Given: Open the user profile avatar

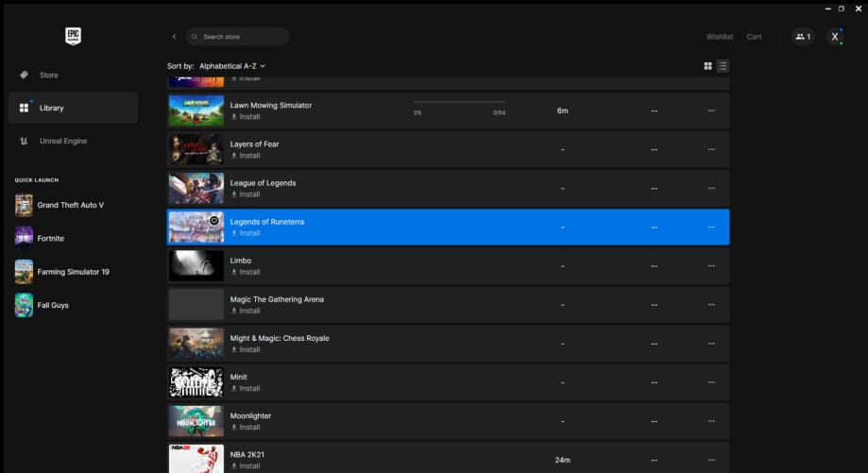Looking at the screenshot, I should point(834,37).
